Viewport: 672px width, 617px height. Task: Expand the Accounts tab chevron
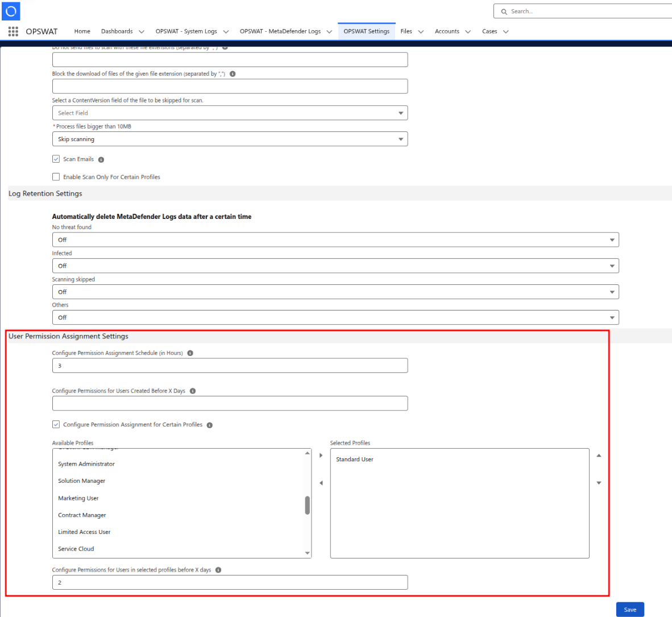click(x=468, y=32)
